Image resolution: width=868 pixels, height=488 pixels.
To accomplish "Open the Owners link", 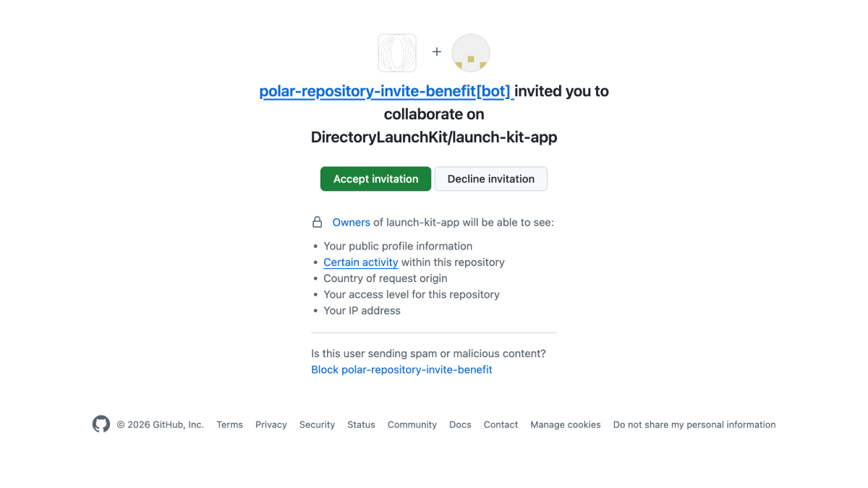I will pos(351,223).
